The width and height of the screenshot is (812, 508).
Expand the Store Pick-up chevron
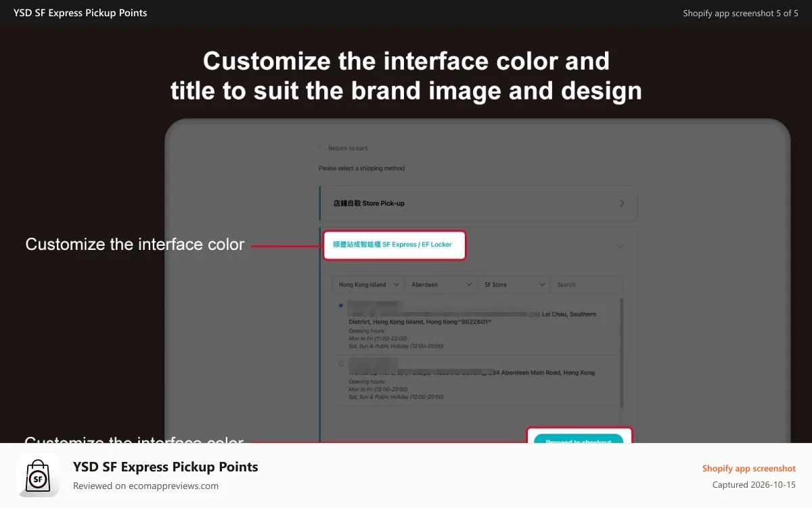(x=622, y=203)
